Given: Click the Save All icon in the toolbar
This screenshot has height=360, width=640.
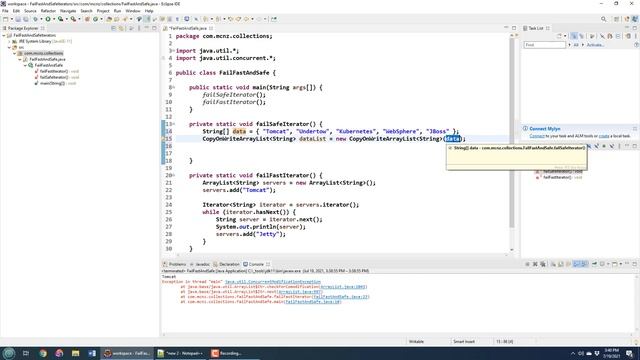Looking at the screenshot, I should (26, 19).
